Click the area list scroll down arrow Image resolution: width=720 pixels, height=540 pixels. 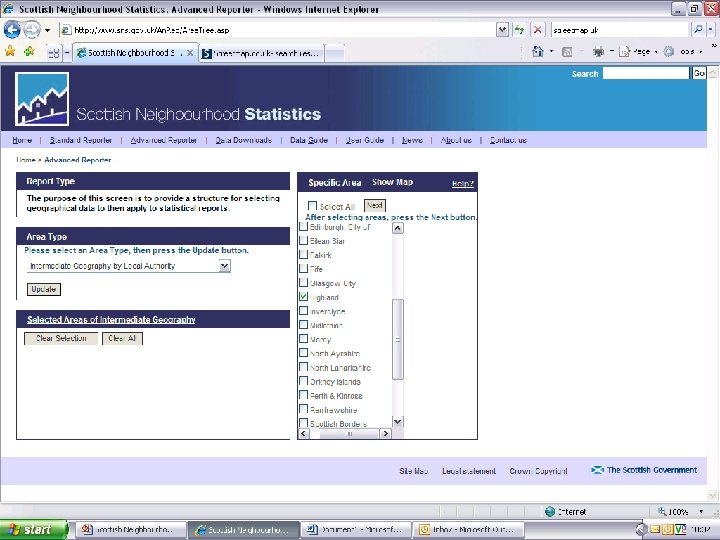[398, 422]
